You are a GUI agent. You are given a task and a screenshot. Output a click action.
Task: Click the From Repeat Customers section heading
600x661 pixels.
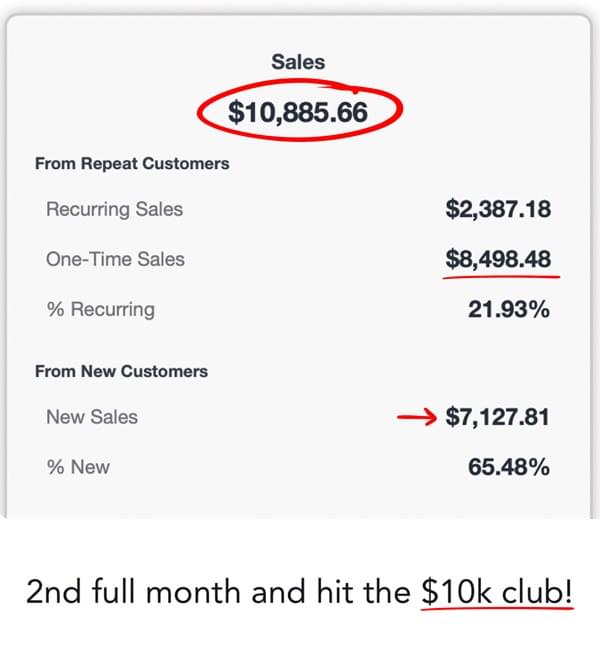(x=132, y=163)
